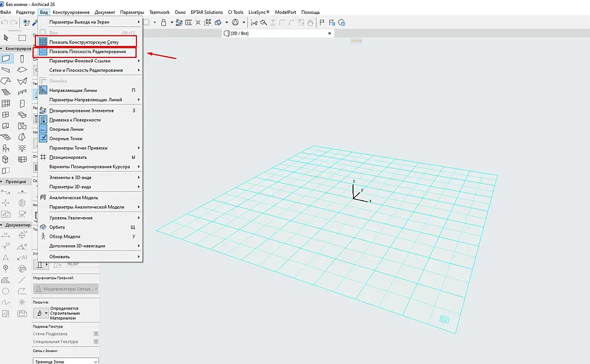
Task: Pick the Stair tool in toolbox
Action: [x=6, y=92]
